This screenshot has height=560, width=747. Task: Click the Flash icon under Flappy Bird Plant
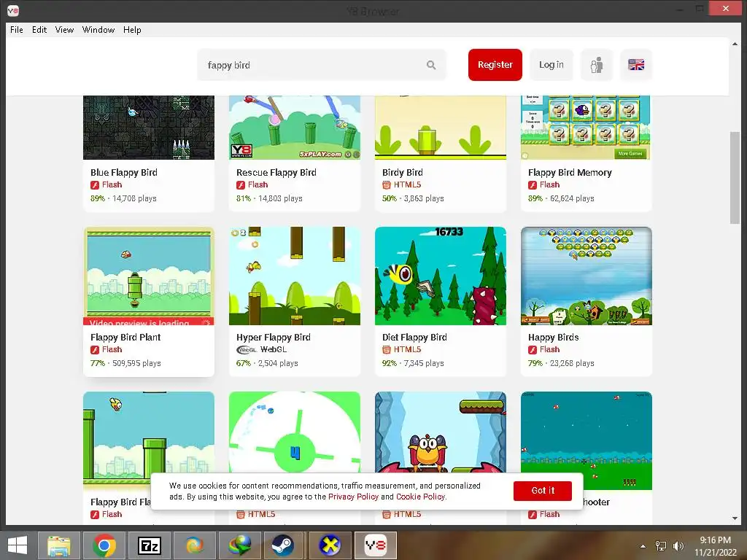pyautogui.click(x=95, y=349)
